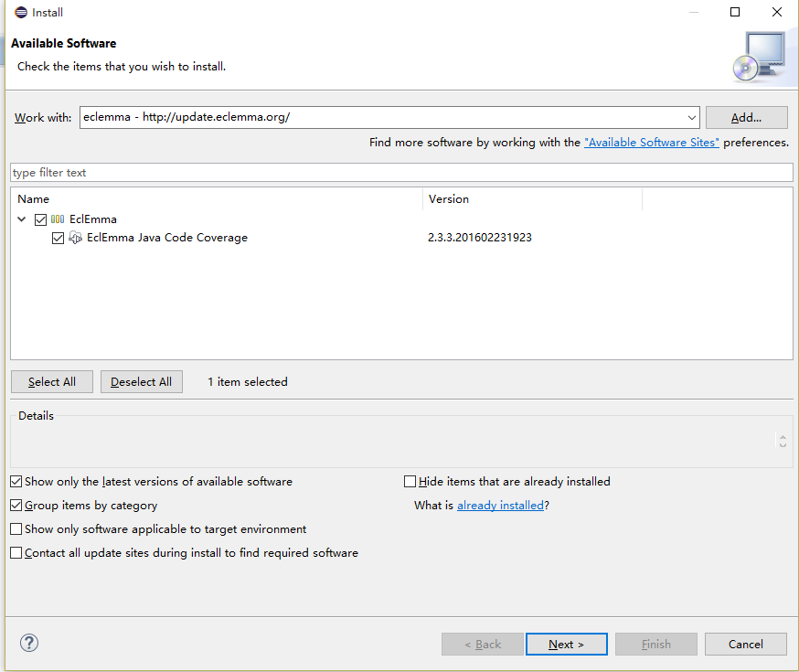Toggle Group items by category
Image resolution: width=799 pixels, height=672 pixels.
16,506
